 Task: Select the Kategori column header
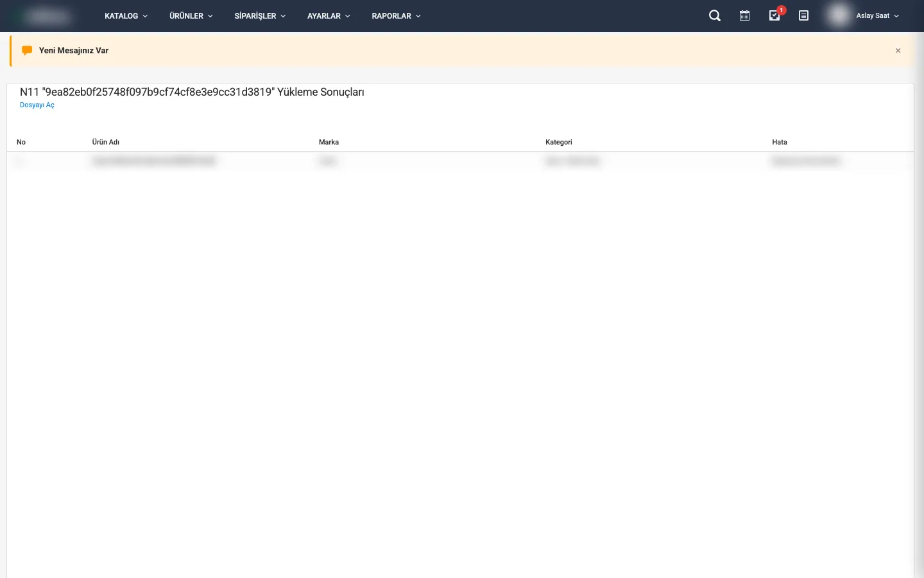point(558,143)
